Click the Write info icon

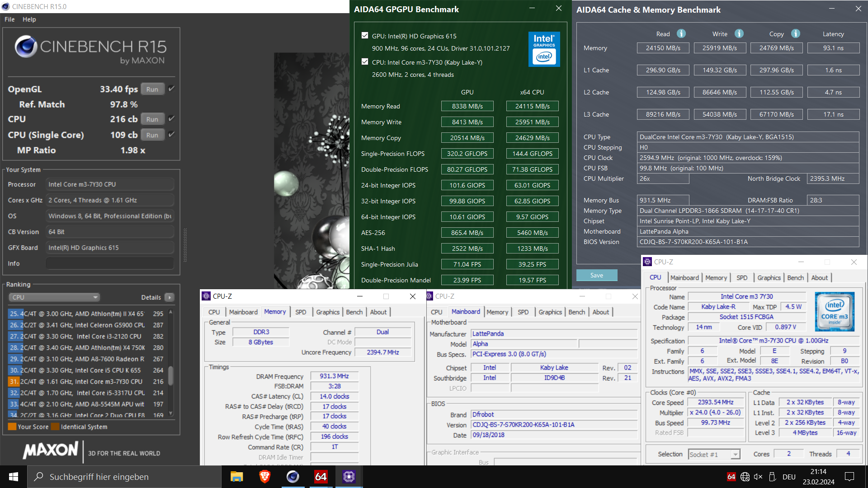[739, 34]
